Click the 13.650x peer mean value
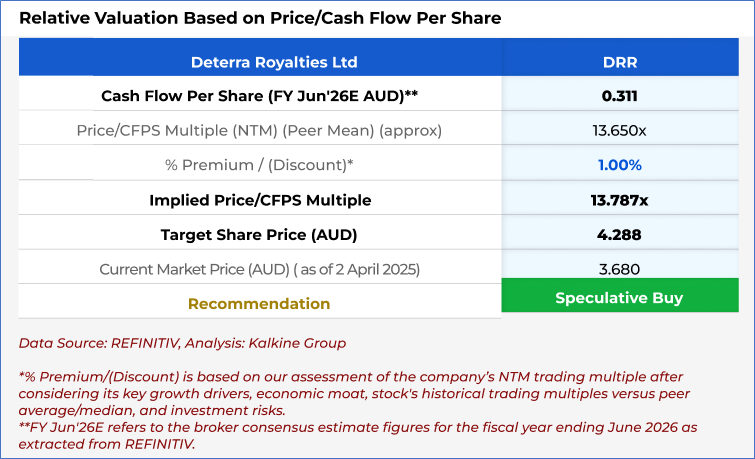Screen dimensions: 755x459 click(x=619, y=131)
